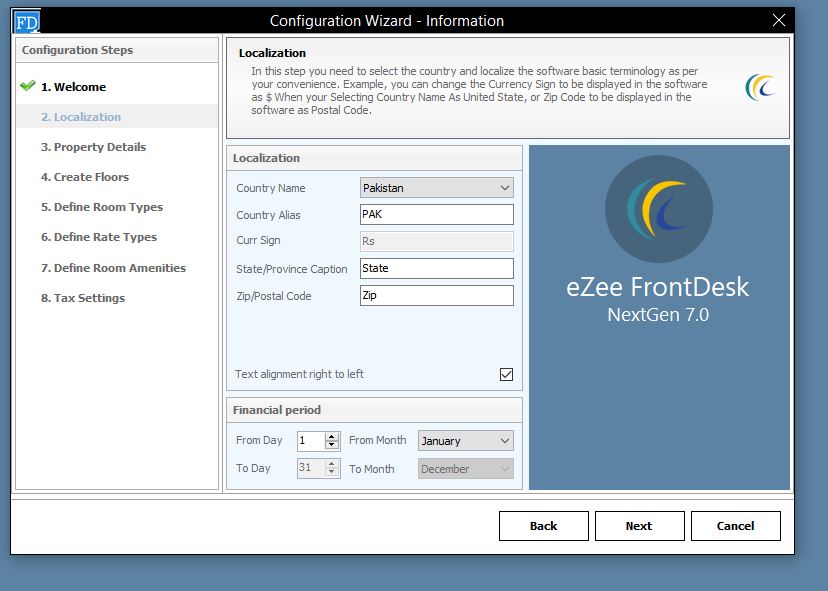Click the Country Name label
Image resolution: width=828 pixels, height=591 pixels.
tap(271, 188)
